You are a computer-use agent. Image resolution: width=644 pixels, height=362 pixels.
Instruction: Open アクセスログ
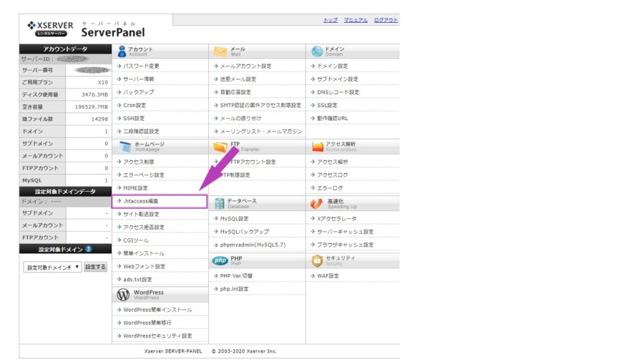click(332, 175)
